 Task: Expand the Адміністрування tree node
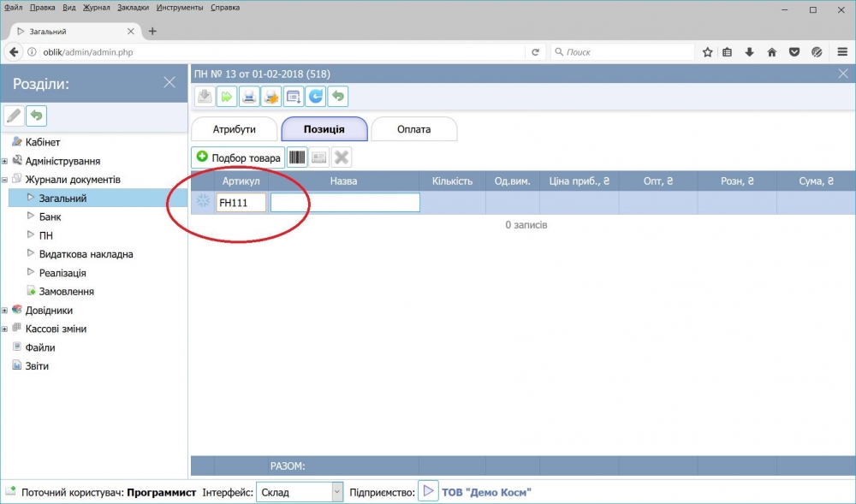(4, 162)
